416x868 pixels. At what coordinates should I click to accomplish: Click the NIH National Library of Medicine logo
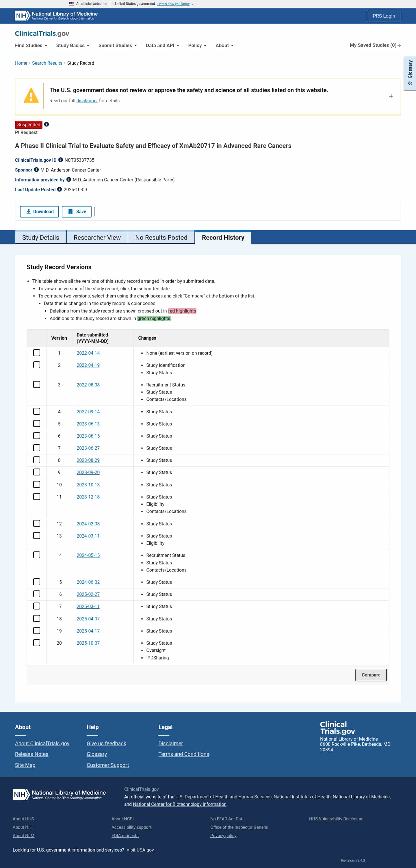[x=56, y=16]
